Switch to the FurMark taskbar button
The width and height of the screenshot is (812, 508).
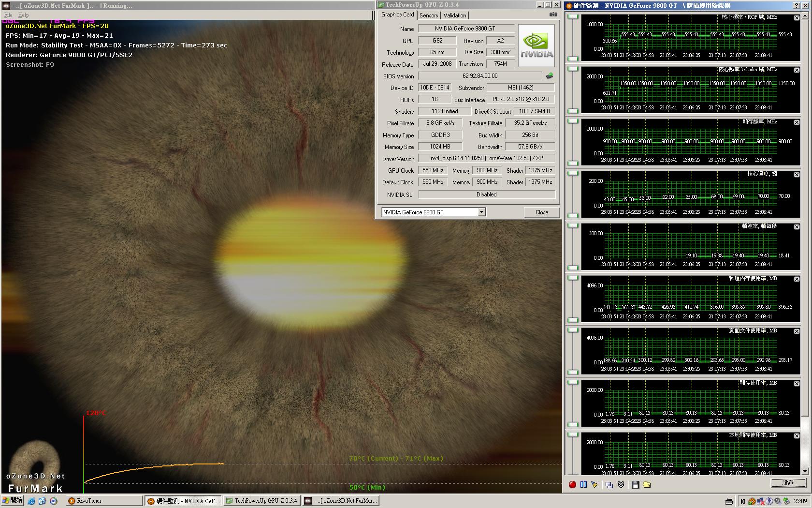click(340, 501)
